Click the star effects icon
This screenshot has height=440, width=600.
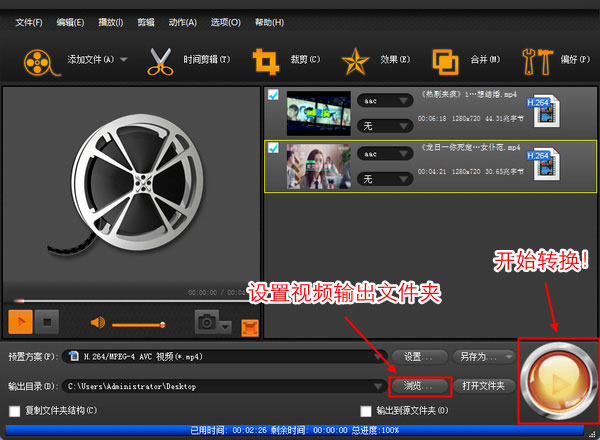click(355, 61)
